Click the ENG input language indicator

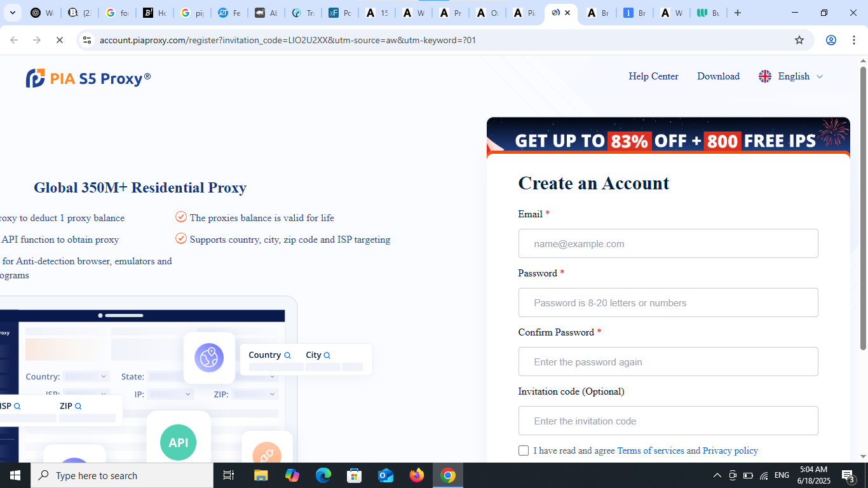point(782,475)
